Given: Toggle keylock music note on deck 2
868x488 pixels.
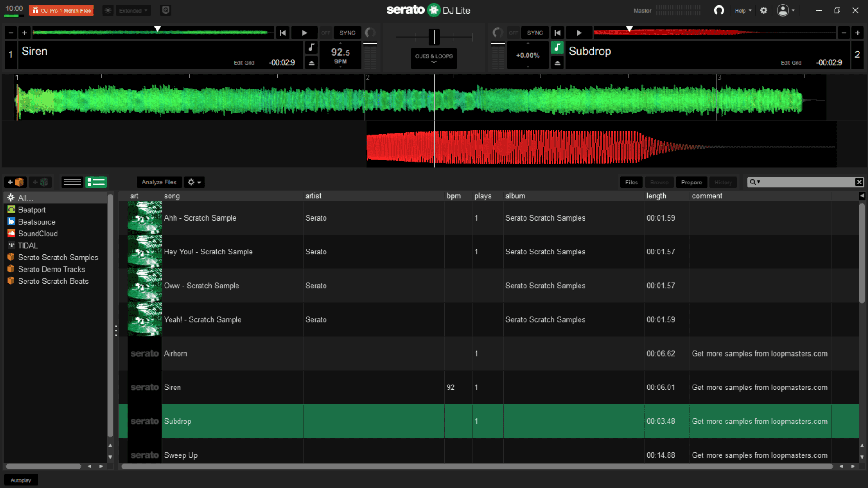Looking at the screenshot, I should point(557,47).
